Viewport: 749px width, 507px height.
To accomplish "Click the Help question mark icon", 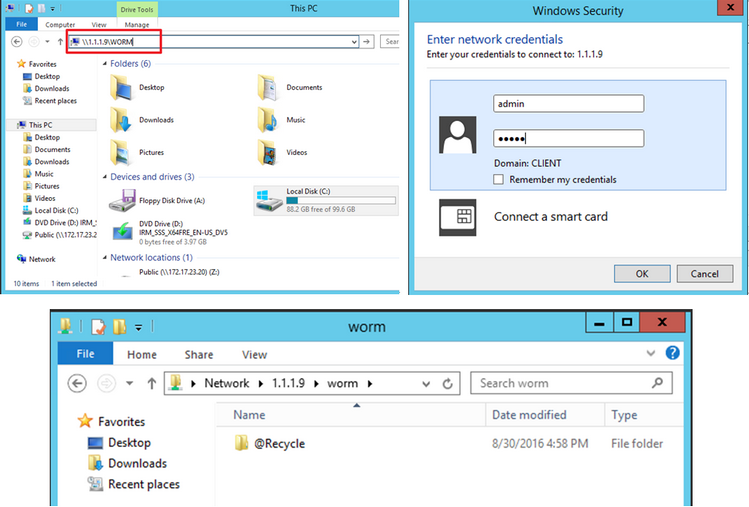I will click(673, 353).
